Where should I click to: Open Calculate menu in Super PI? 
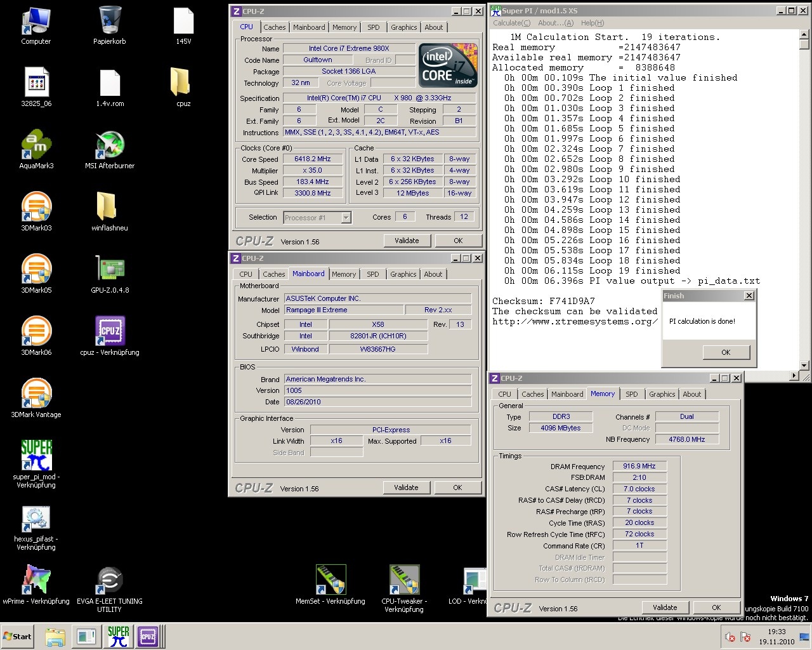click(x=511, y=23)
